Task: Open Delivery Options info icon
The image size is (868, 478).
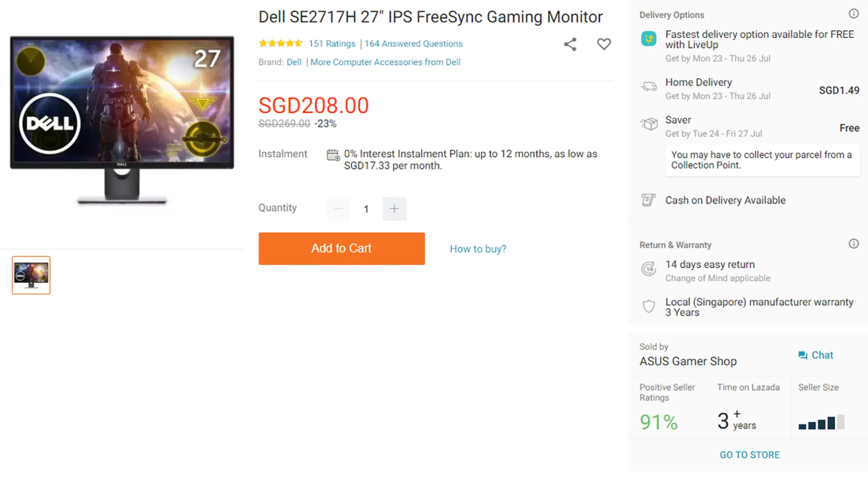Action: click(x=853, y=14)
